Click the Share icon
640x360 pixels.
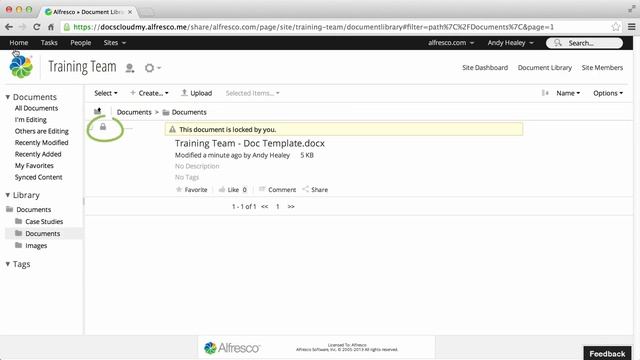click(305, 189)
